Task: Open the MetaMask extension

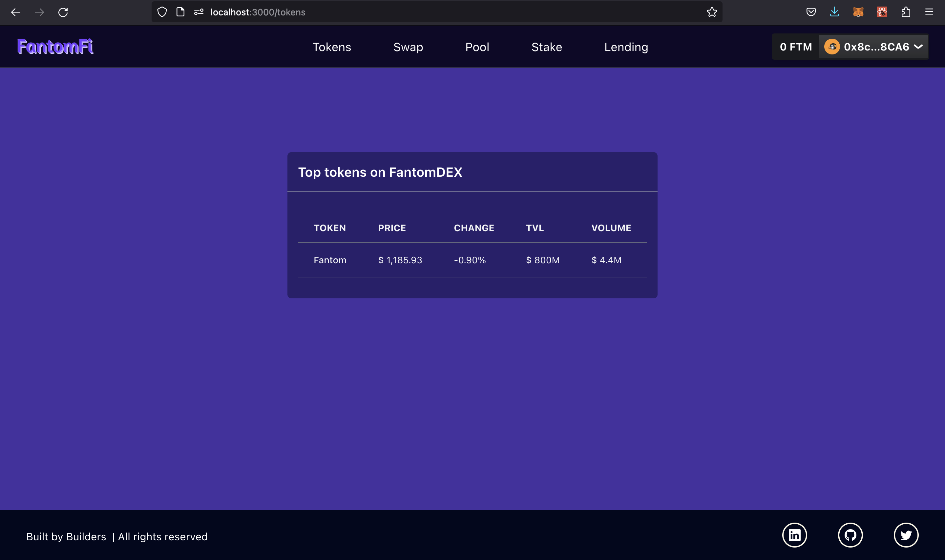Action: [858, 12]
